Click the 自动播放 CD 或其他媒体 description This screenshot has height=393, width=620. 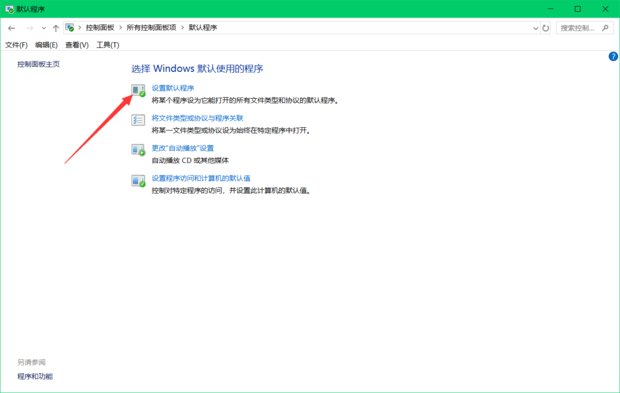pos(190,161)
